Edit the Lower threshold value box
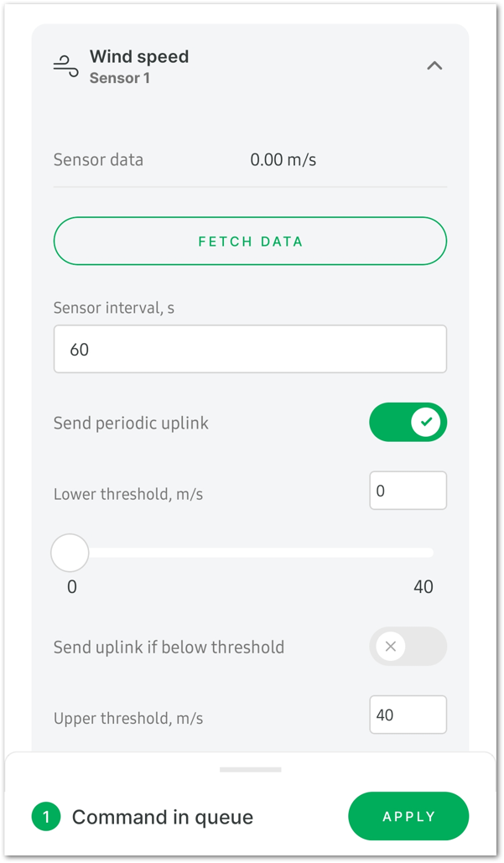Viewport: 504px width, 863px height. point(408,491)
